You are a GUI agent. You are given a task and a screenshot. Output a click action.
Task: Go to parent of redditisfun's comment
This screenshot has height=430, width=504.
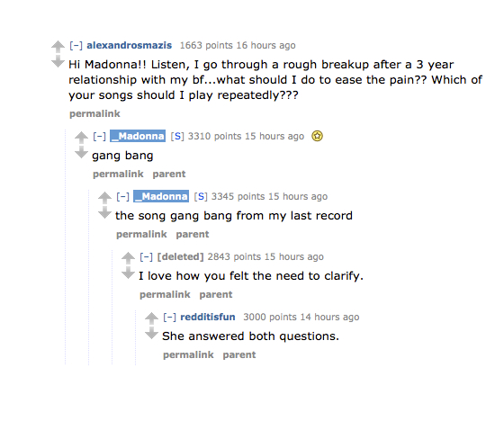[x=239, y=354]
